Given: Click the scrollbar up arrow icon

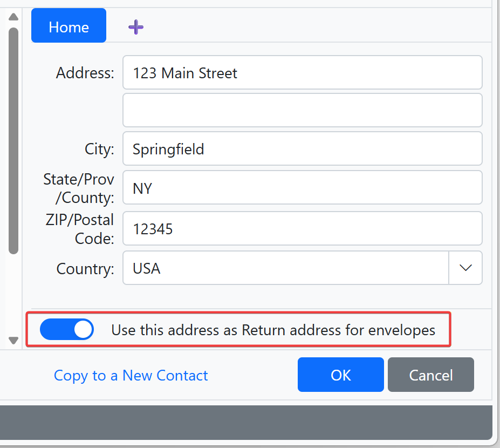Looking at the screenshot, I should (x=13, y=16).
